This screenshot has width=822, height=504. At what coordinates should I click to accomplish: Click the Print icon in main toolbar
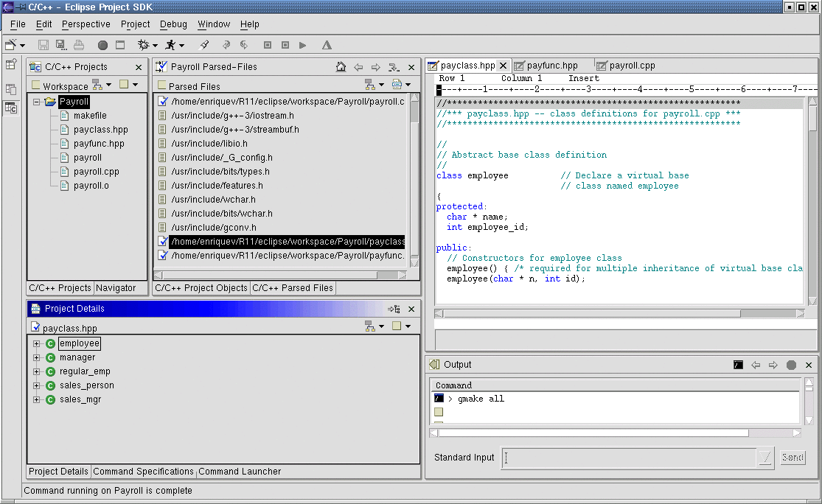pos(79,45)
